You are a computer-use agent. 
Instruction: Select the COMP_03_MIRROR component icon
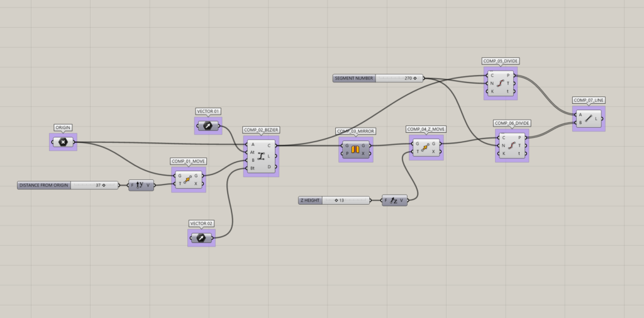pos(356,149)
